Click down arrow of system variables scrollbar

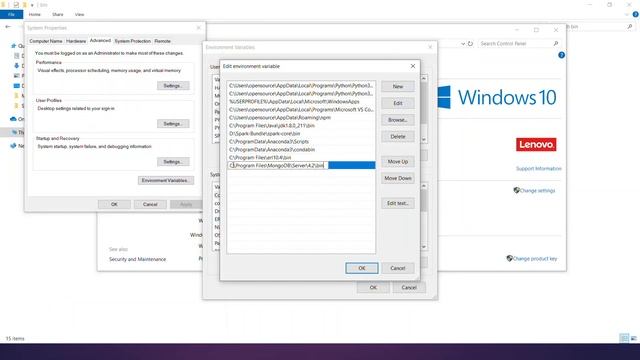[424, 247]
